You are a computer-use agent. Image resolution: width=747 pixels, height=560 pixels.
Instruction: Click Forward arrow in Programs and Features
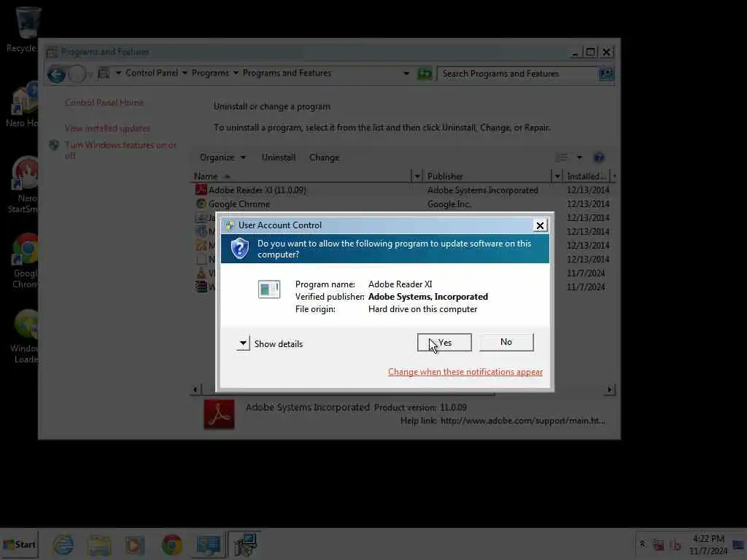pos(77,74)
